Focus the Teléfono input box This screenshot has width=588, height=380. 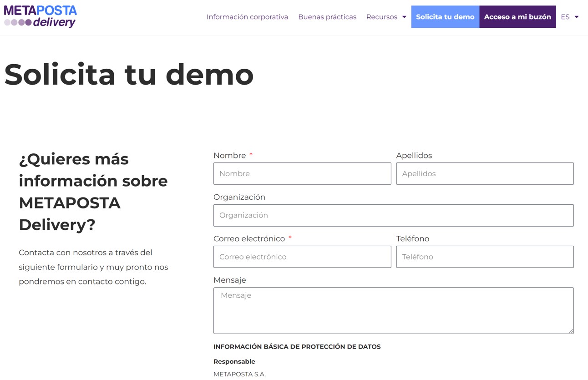click(x=484, y=257)
